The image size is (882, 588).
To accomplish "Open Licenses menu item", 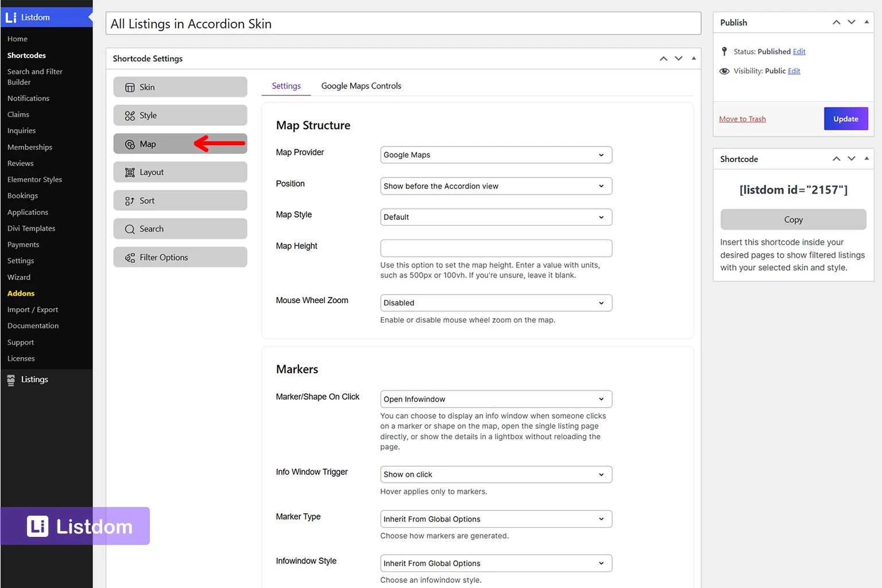I will 21,358.
